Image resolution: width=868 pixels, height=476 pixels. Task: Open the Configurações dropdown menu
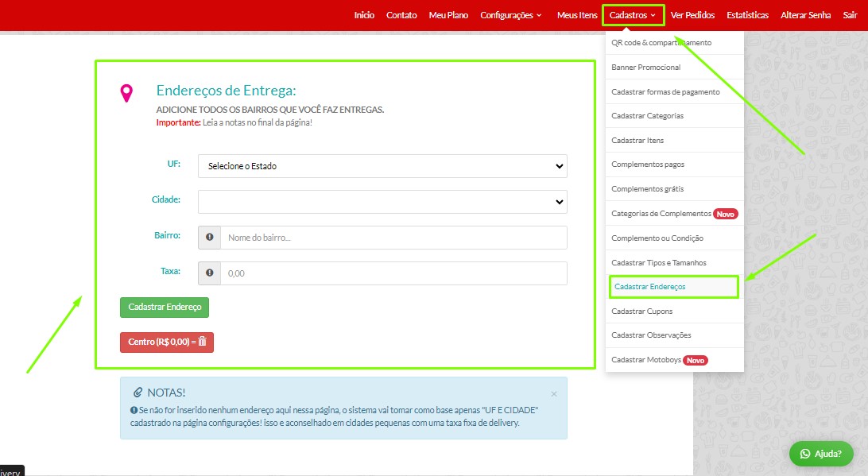510,15
